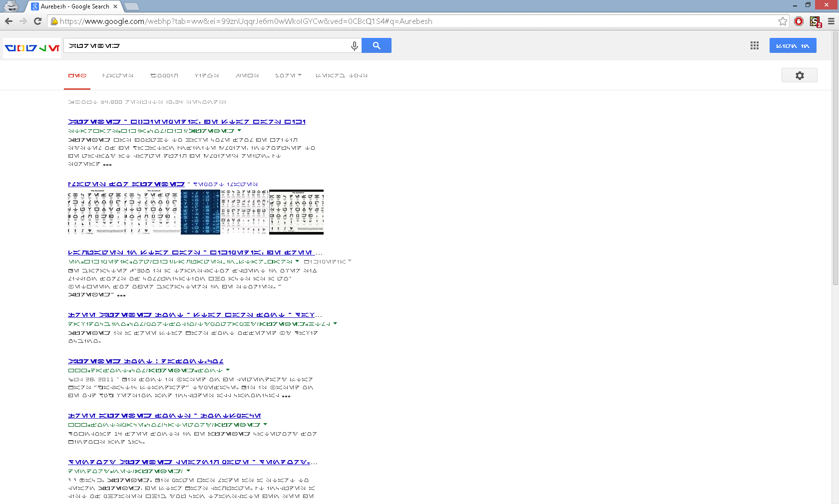Switch to the Videos results tab
Viewport: 839px width, 504px height.
tap(207, 76)
